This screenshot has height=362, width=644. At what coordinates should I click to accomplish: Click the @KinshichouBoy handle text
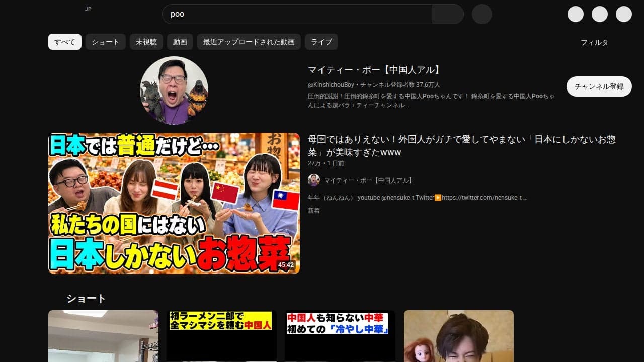[x=331, y=85]
